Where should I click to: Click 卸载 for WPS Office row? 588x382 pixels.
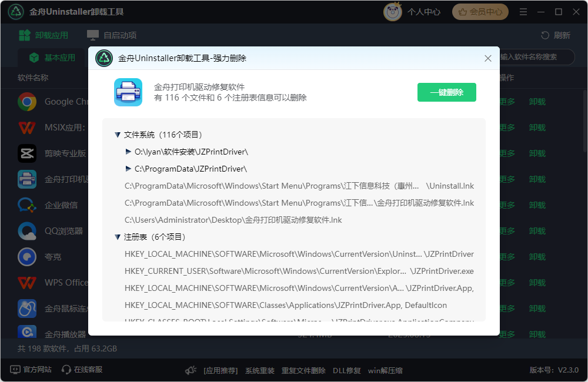pyautogui.click(x=537, y=283)
